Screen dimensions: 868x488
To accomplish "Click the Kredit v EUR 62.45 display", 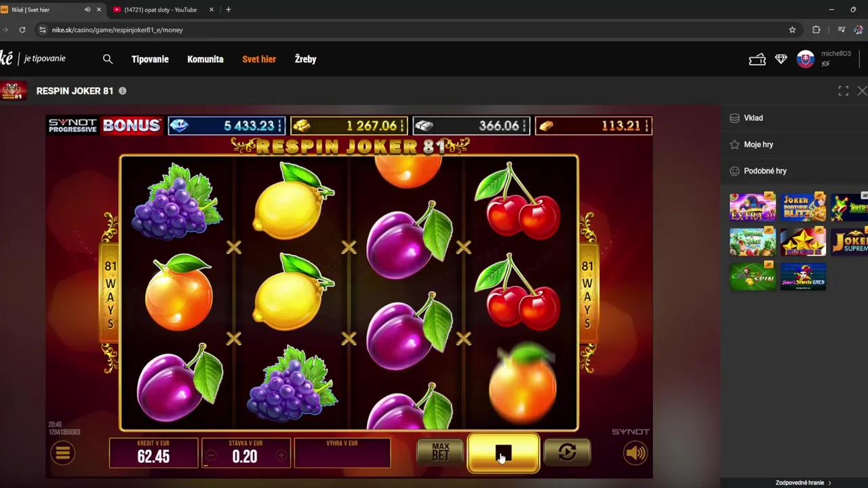I will click(x=154, y=453).
